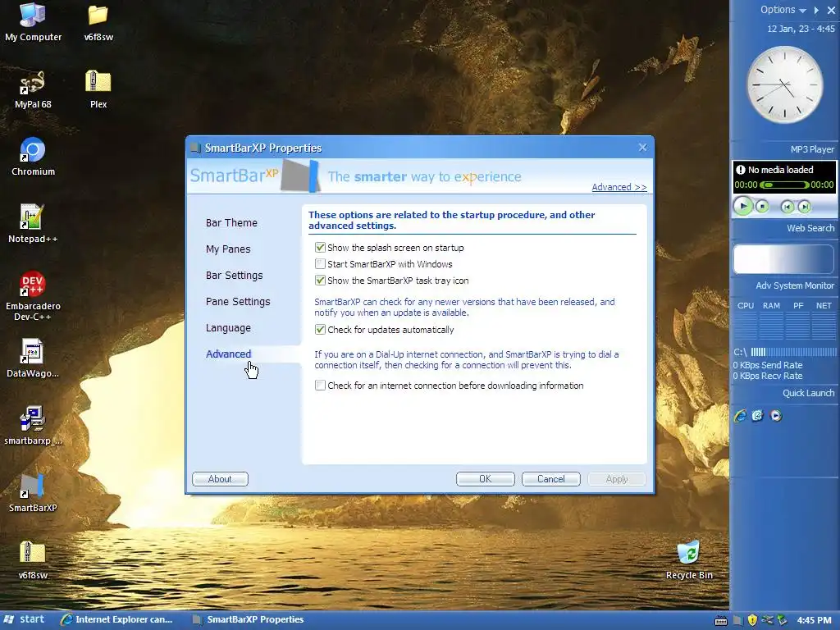
Task: Select the smartbarxp installer icon
Action: coord(33,426)
